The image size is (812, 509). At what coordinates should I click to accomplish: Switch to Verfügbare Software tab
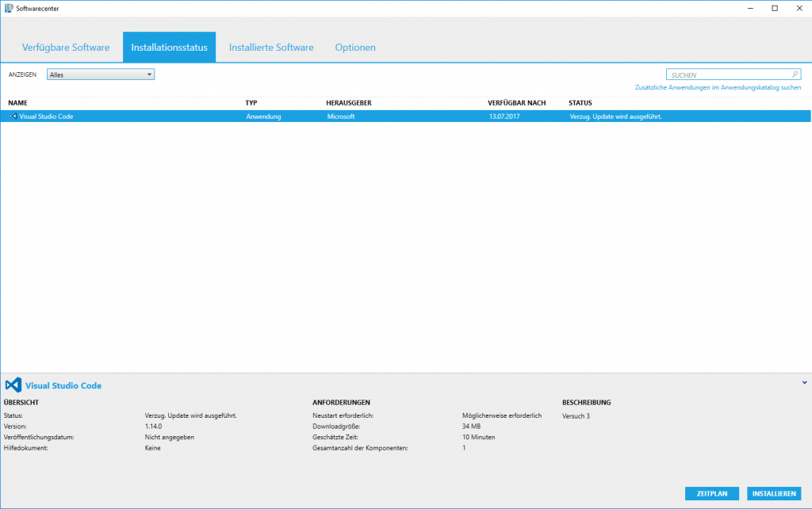pos(66,47)
